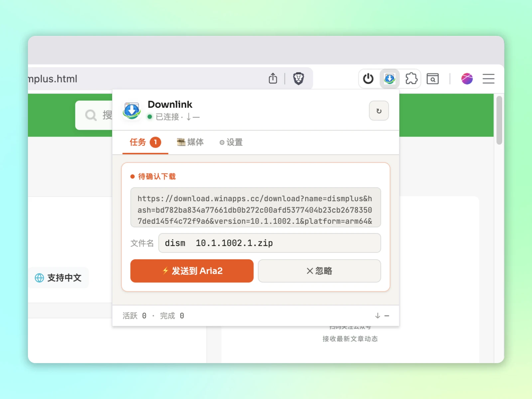The height and width of the screenshot is (399, 532).
Task: Collapse the task list with the minus control
Action: point(387,316)
